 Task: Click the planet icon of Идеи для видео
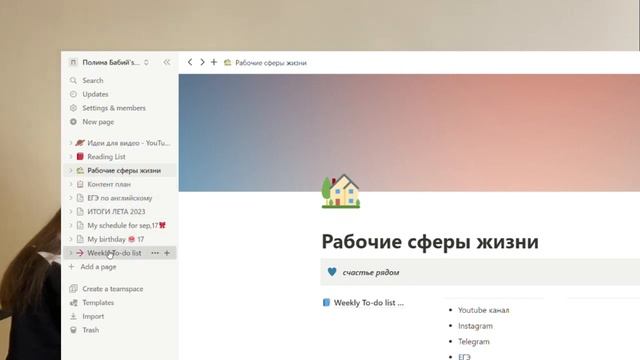click(x=80, y=143)
